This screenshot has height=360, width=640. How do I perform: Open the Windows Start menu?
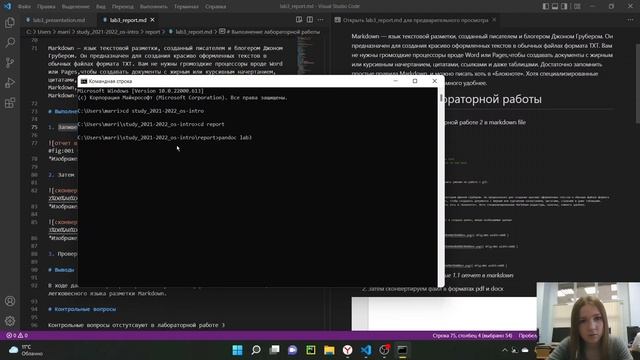237,350
